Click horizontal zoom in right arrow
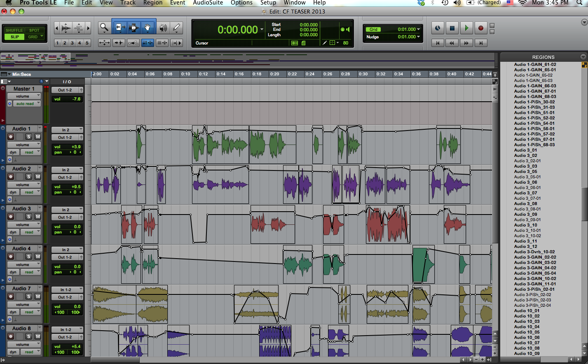The image size is (588, 364). point(88,28)
